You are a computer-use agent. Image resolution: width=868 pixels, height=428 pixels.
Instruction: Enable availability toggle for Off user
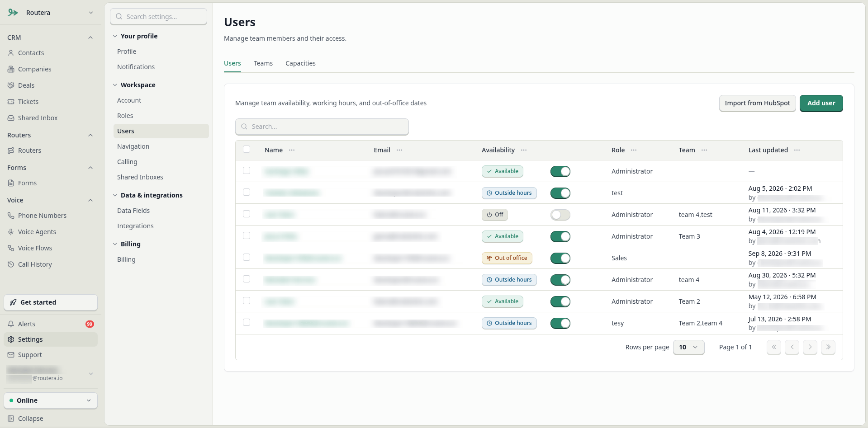[560, 215]
